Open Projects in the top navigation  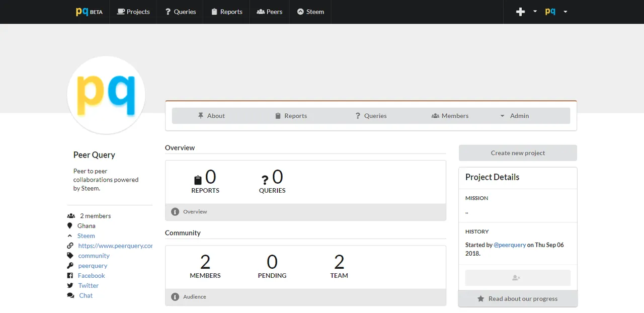(133, 12)
